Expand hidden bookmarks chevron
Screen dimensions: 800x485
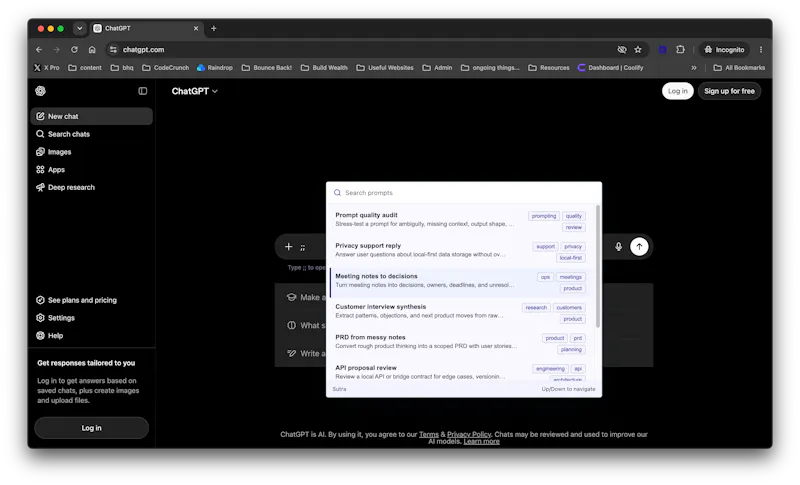[694, 67]
